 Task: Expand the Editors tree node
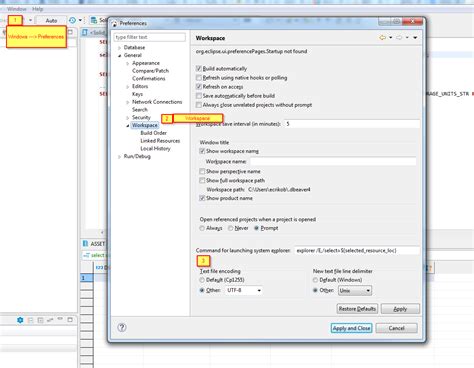click(x=128, y=87)
